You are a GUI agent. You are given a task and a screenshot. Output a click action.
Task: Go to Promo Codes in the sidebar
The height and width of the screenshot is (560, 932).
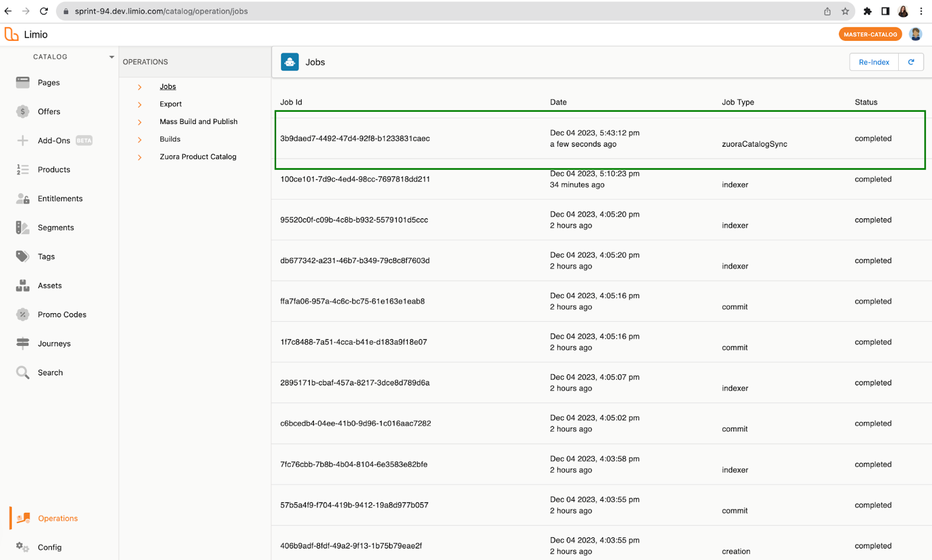pos(62,314)
